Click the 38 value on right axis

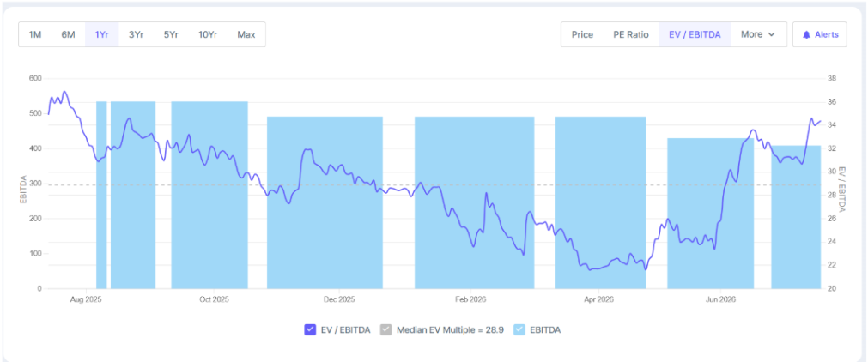coord(831,79)
